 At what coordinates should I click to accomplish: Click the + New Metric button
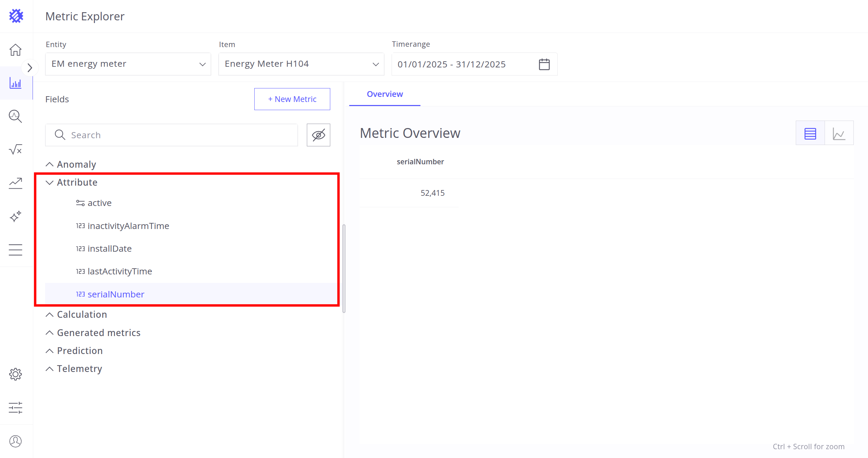(292, 99)
